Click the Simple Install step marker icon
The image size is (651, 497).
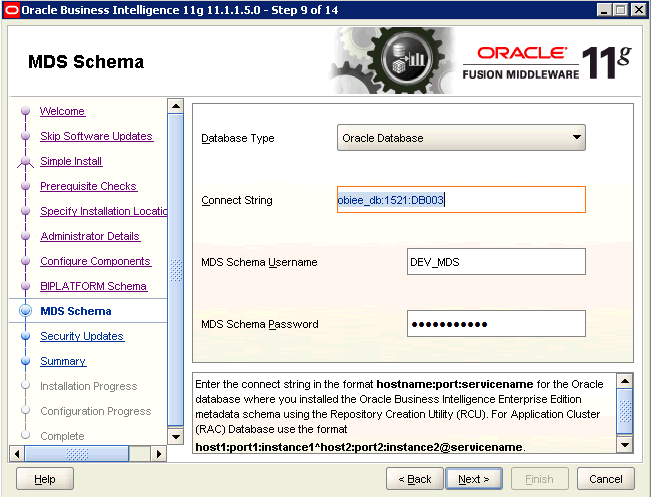25,162
